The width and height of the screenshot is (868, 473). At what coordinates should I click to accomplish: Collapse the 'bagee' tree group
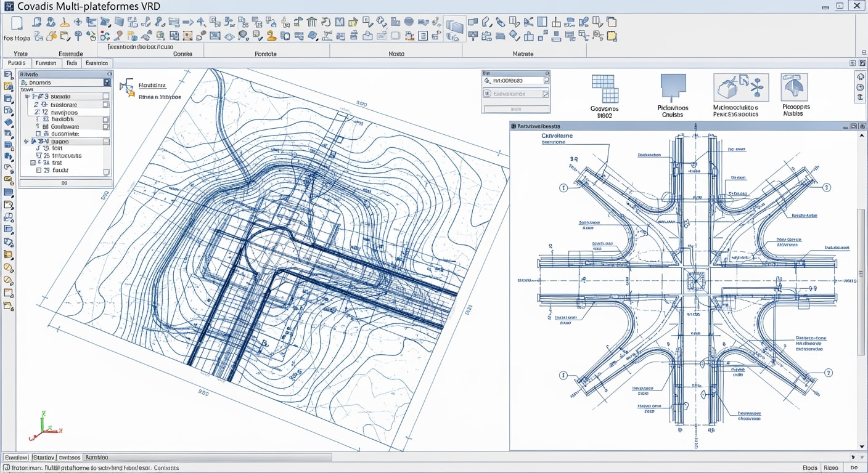pos(26,142)
